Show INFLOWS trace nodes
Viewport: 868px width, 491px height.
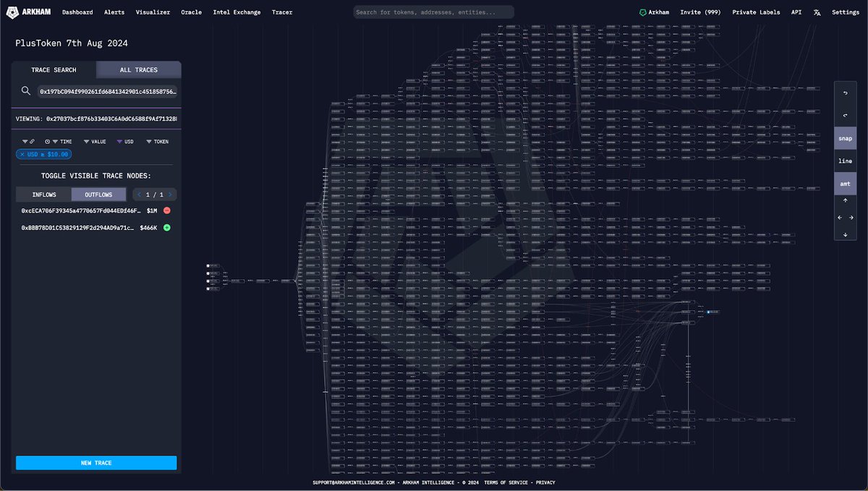[43, 195]
